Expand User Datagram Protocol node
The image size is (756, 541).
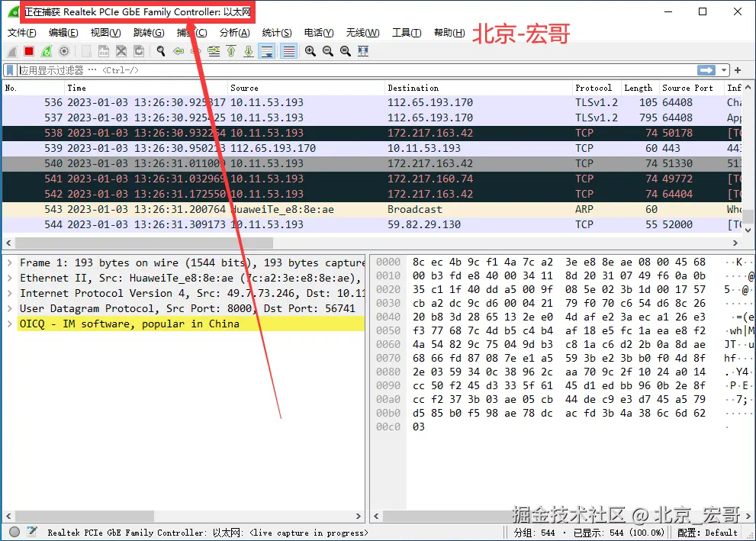pyautogui.click(x=10, y=308)
